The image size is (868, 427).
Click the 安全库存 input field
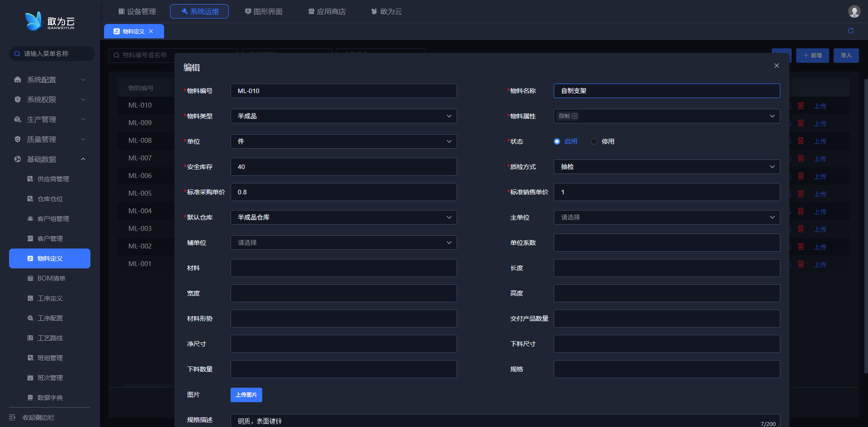(x=344, y=167)
